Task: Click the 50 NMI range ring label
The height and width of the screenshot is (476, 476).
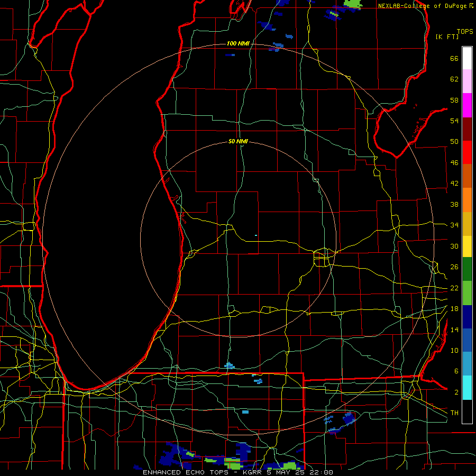Action: click(x=238, y=141)
